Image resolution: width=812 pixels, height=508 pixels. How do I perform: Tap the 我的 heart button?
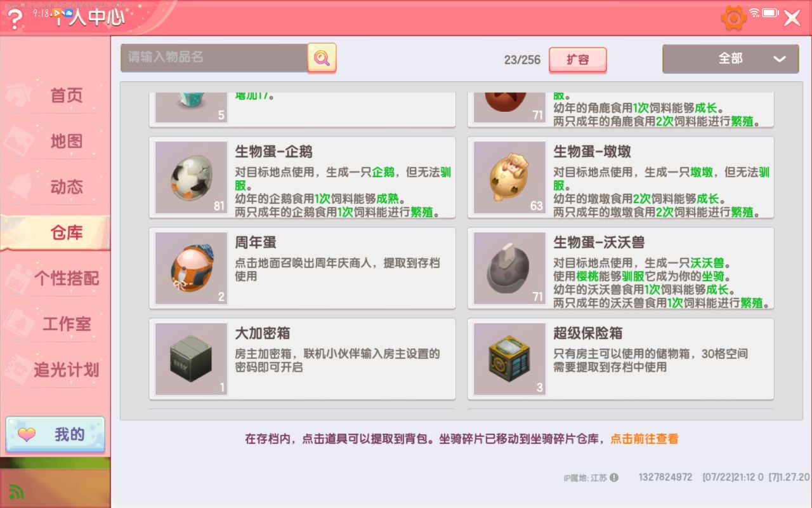(x=55, y=434)
